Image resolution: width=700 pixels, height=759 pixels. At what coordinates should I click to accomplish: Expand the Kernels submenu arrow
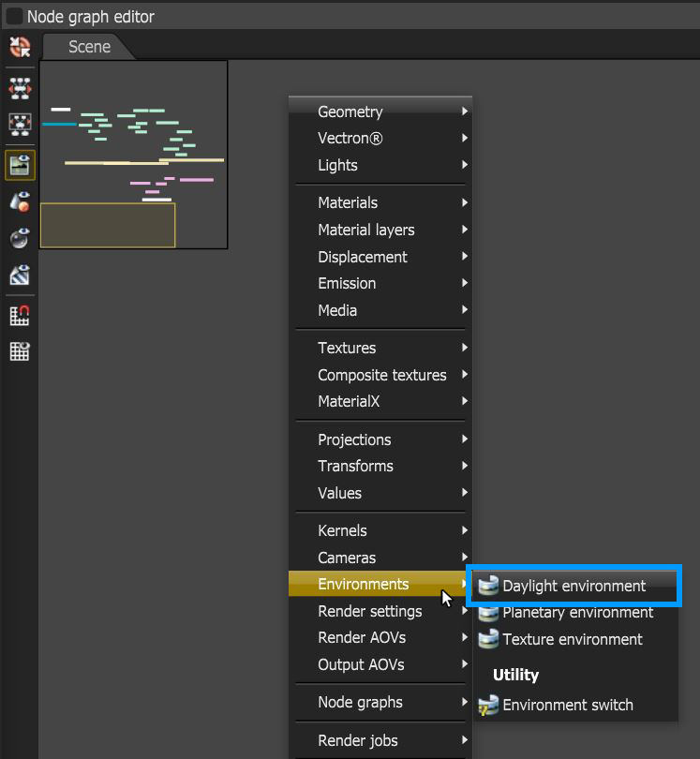tap(465, 530)
